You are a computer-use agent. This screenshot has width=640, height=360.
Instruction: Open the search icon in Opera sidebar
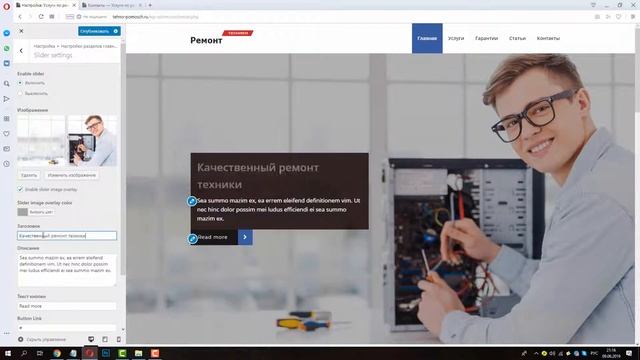click(7, 84)
